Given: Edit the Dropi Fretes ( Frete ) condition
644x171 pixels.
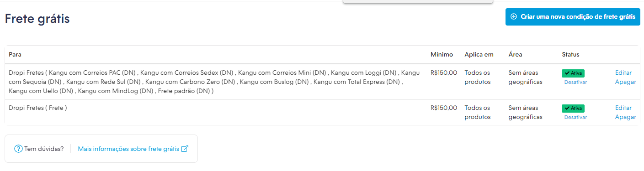Looking at the screenshot, I should pos(623,108).
